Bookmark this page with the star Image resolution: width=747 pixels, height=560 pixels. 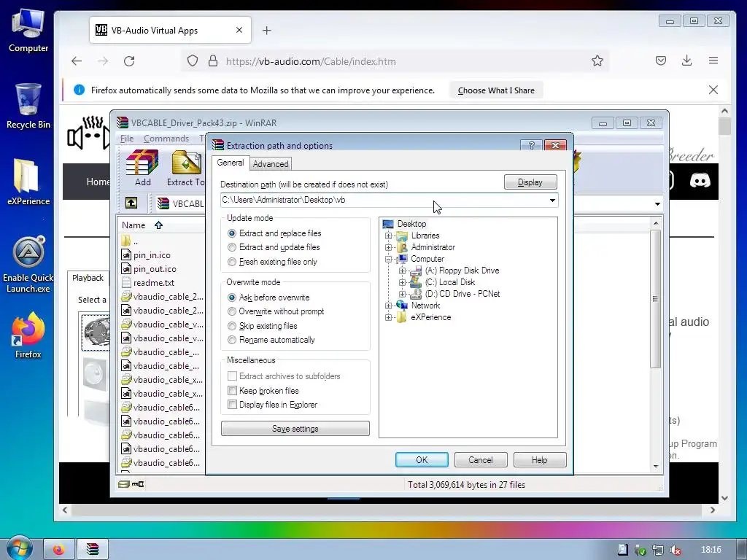click(x=597, y=61)
